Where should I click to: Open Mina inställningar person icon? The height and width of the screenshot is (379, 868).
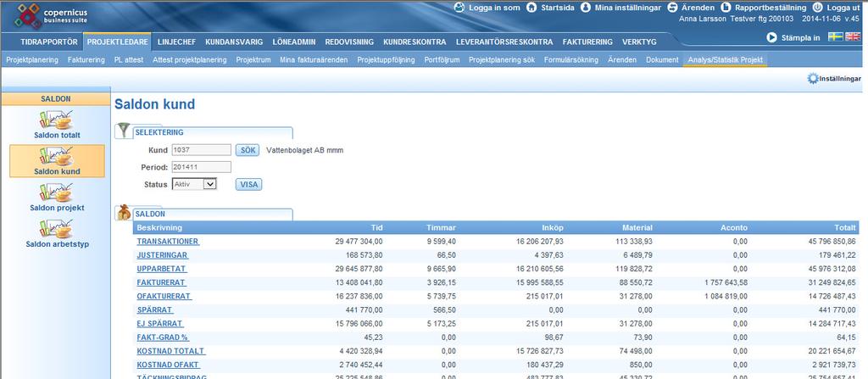tap(586, 8)
